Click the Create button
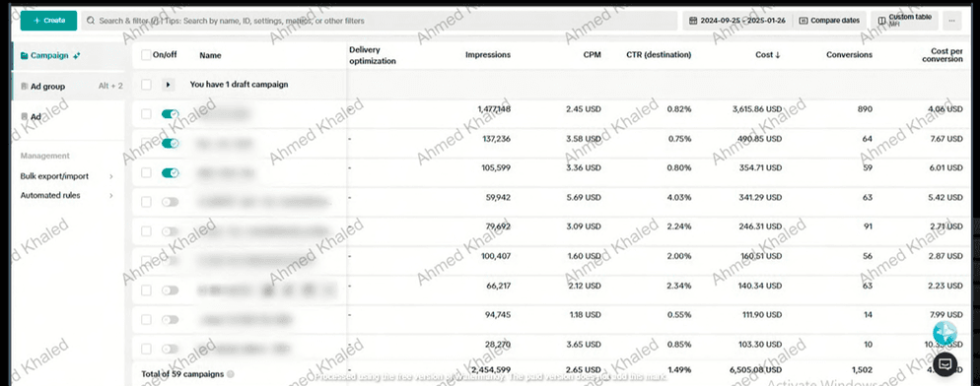 (48, 21)
